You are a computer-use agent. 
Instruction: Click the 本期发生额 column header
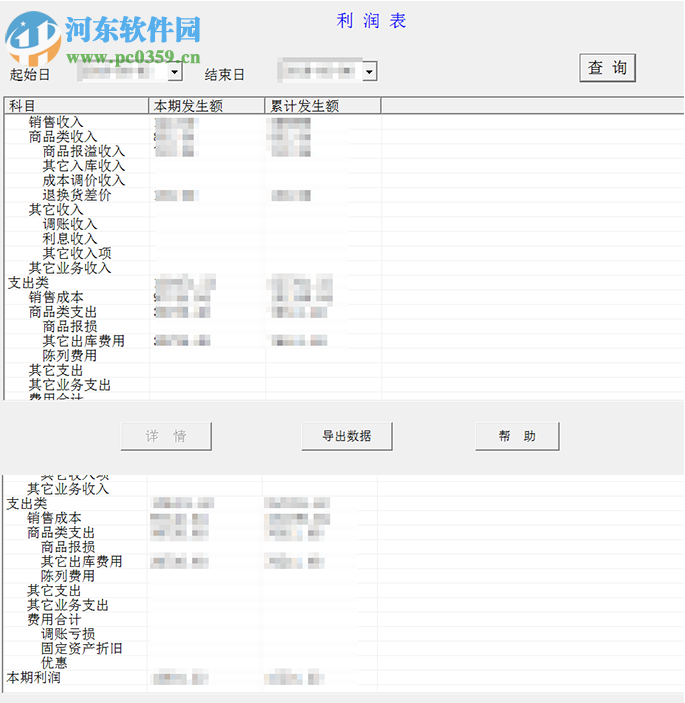[x=207, y=106]
